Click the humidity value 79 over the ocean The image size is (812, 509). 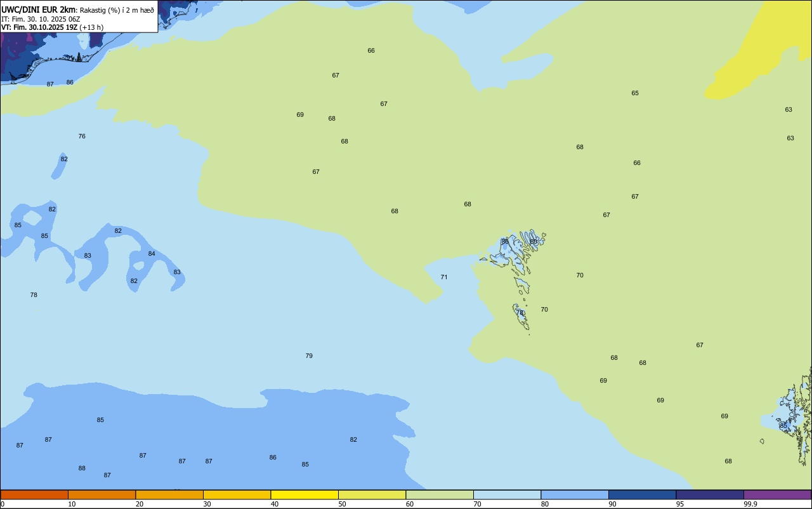(309, 356)
